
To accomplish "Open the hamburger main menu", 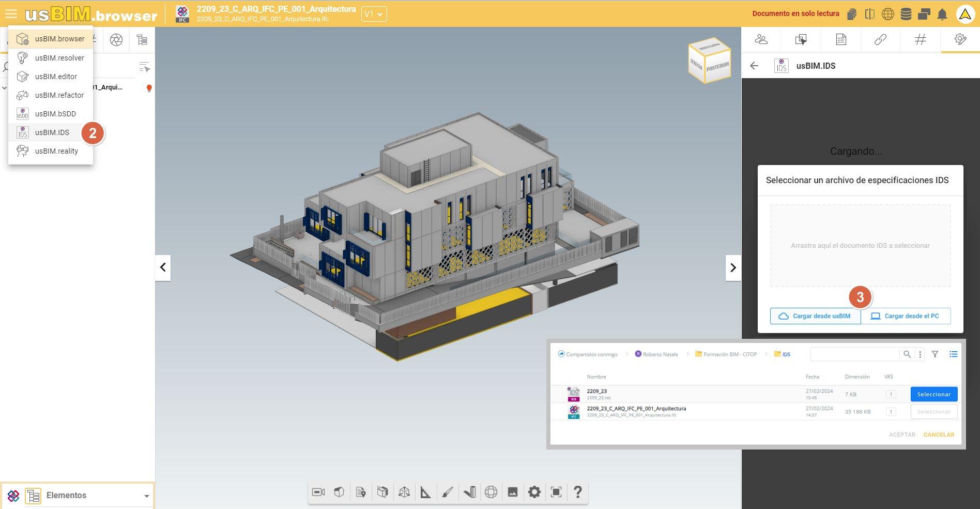I will pos(11,14).
